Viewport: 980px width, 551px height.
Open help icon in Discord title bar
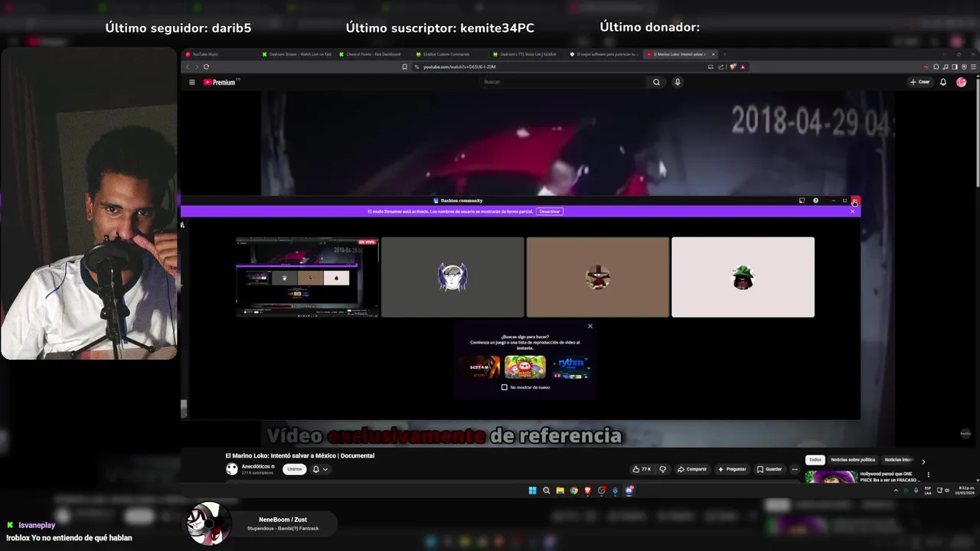click(x=815, y=201)
